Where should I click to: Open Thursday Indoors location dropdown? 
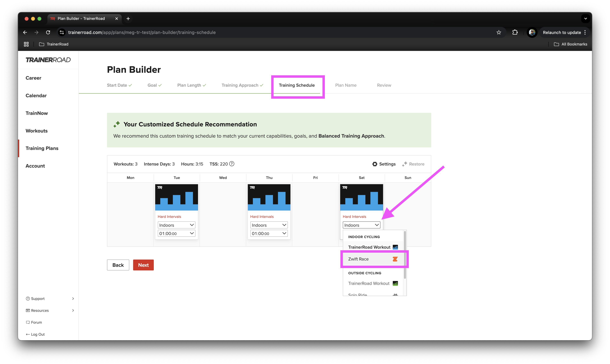click(269, 225)
